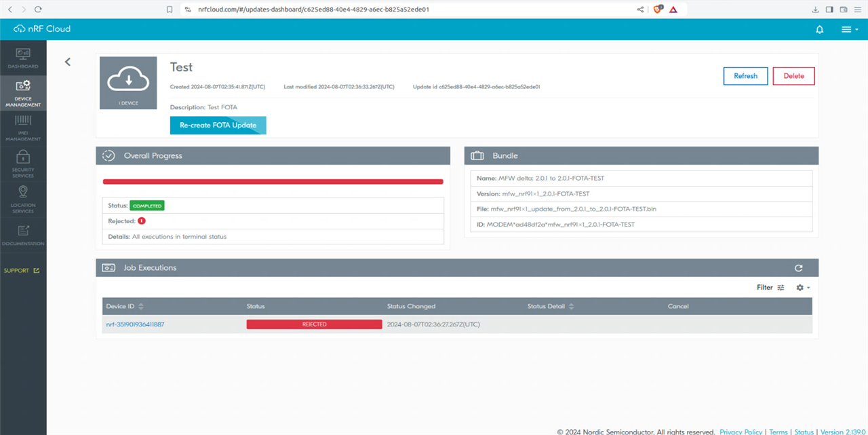Open Device Management in the sidebar

click(23, 93)
